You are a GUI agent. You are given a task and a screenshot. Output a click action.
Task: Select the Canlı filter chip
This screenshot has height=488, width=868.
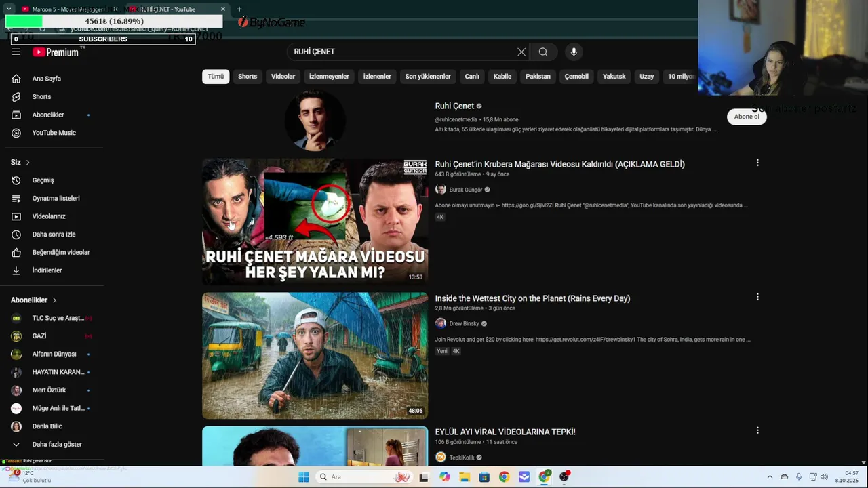point(472,77)
